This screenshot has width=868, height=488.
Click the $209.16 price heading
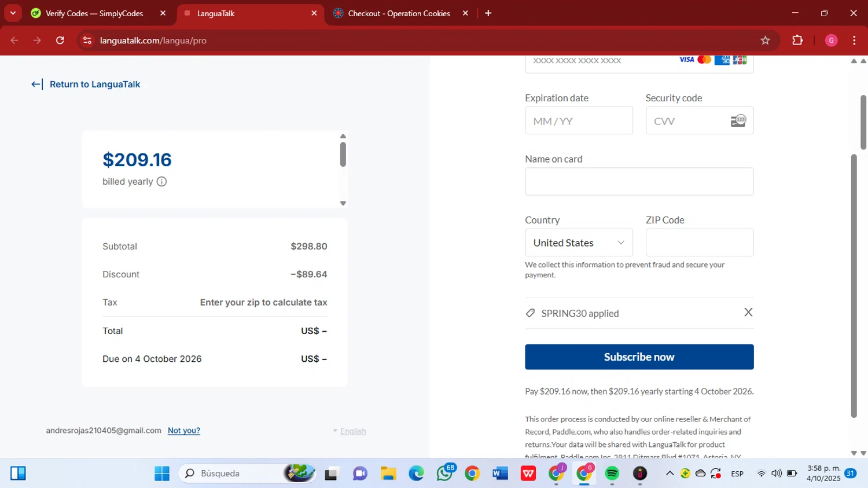[x=137, y=160]
